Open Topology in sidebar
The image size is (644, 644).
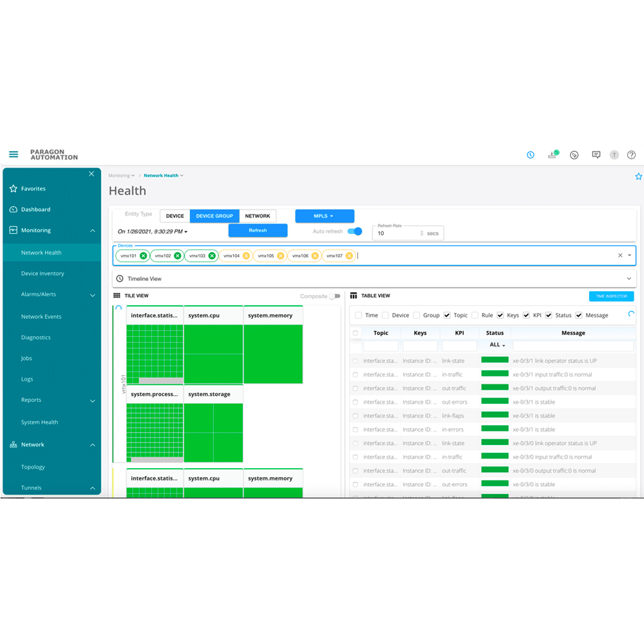point(33,467)
